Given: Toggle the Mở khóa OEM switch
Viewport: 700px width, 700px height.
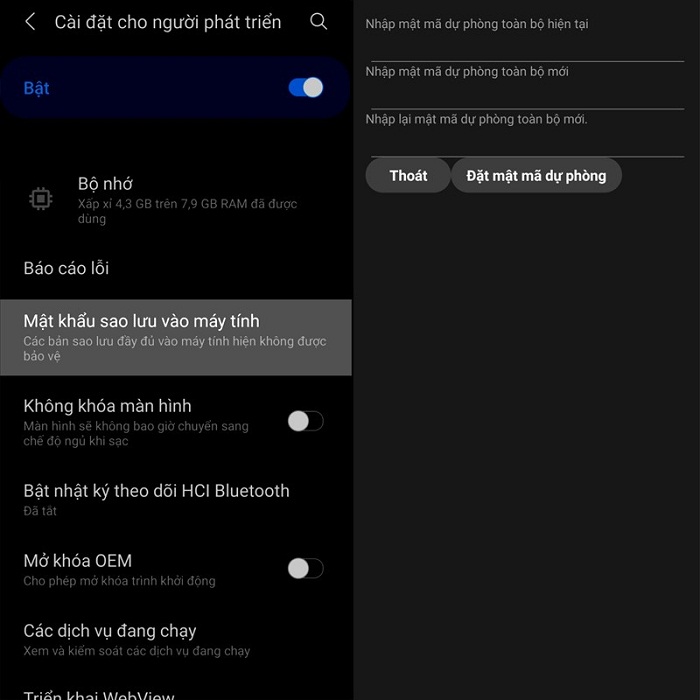Looking at the screenshot, I should click(306, 568).
